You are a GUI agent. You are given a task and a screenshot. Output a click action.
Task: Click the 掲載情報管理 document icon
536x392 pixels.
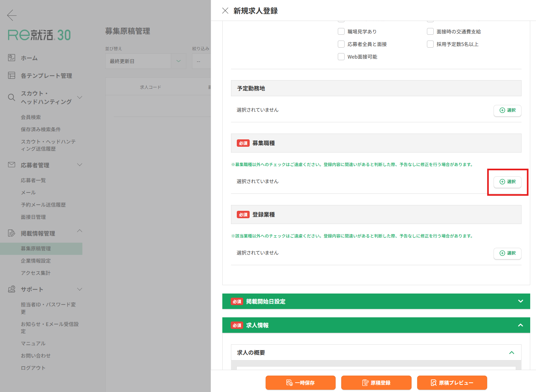[x=12, y=233]
